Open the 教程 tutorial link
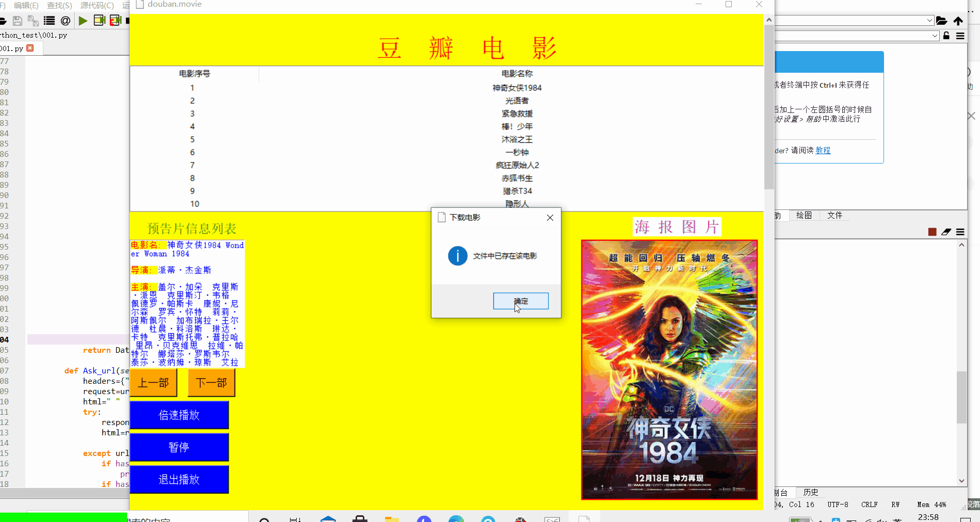Viewport: 980px width, 522px height. (823, 150)
